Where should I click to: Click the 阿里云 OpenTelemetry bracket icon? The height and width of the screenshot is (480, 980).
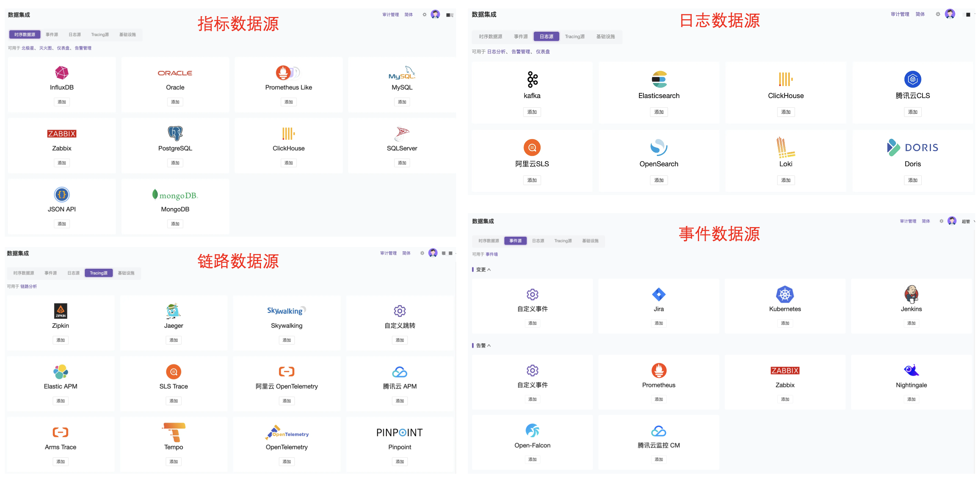tap(286, 371)
